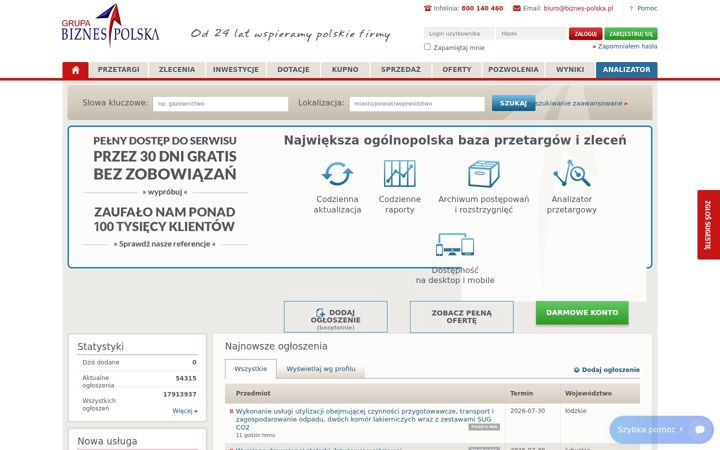Open the Pomoc link
The image size is (720, 450).
tap(647, 8)
